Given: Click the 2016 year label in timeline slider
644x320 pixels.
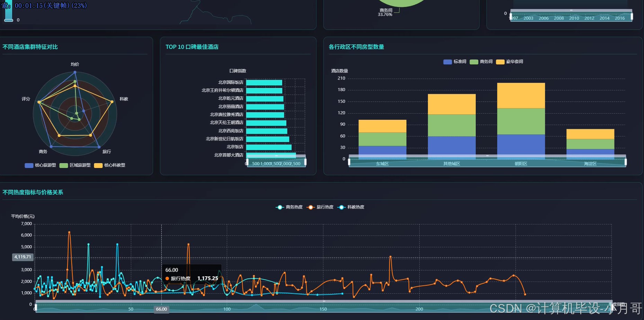Looking at the screenshot, I should (x=620, y=18).
